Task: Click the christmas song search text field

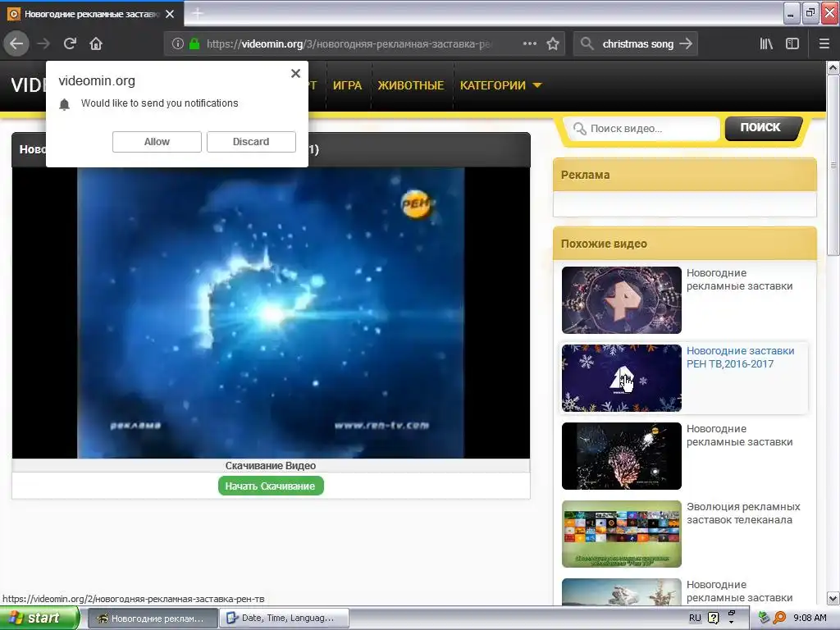Action: point(637,43)
